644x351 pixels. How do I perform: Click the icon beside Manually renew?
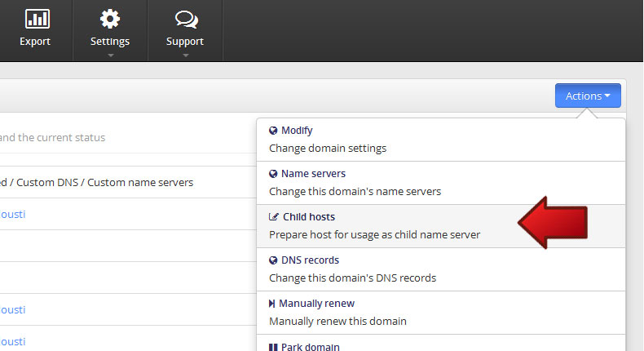pyautogui.click(x=272, y=304)
